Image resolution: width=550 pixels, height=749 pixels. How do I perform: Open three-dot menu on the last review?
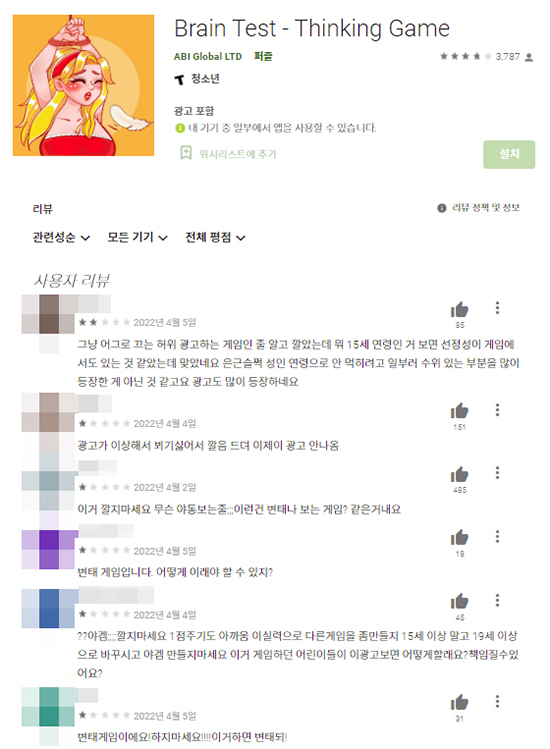coord(497,701)
